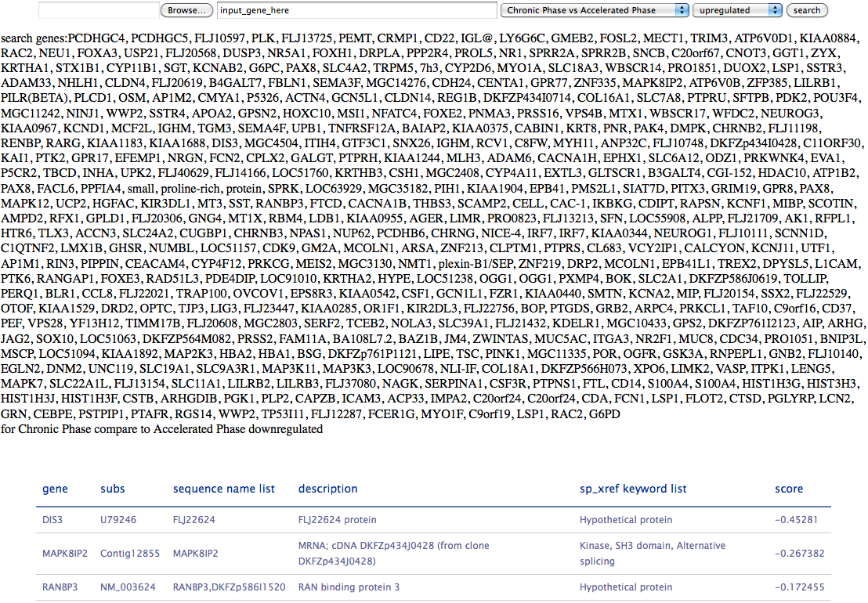Sort results by score column header

789,489
